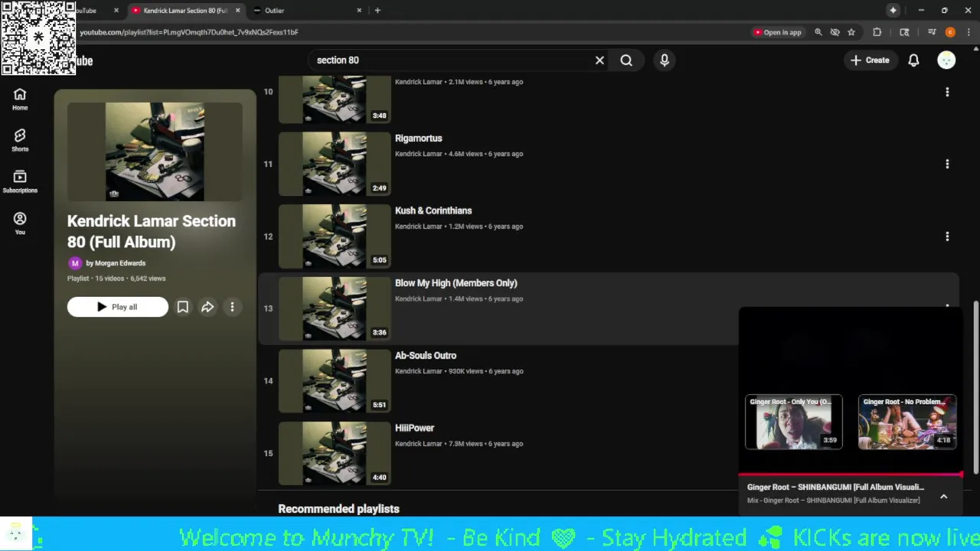Click Kendrick Lamar channel under Rigamortus
The height and width of the screenshot is (551, 980).
click(x=419, y=154)
